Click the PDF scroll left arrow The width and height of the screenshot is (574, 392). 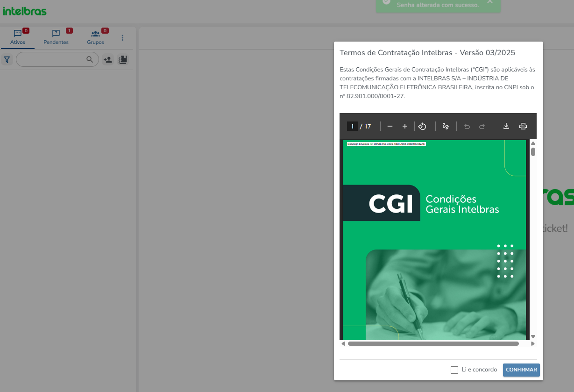[x=343, y=343]
